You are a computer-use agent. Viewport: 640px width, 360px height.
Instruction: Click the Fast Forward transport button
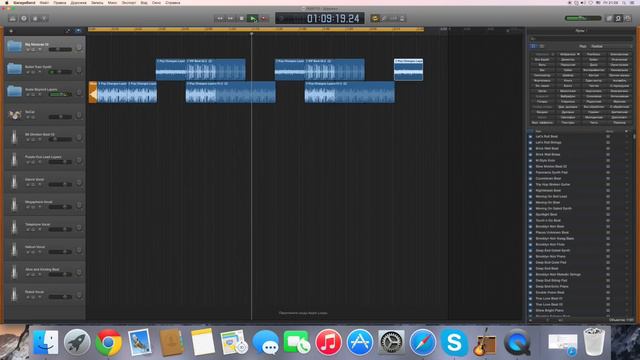pos(231,18)
